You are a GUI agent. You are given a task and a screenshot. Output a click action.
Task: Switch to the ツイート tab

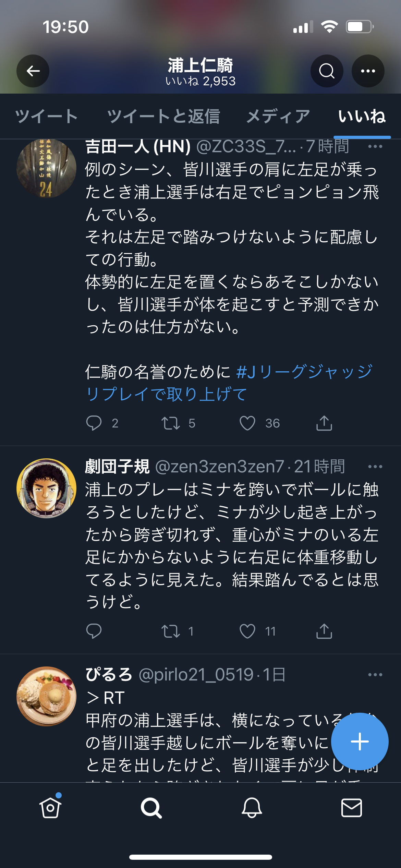tap(46, 116)
